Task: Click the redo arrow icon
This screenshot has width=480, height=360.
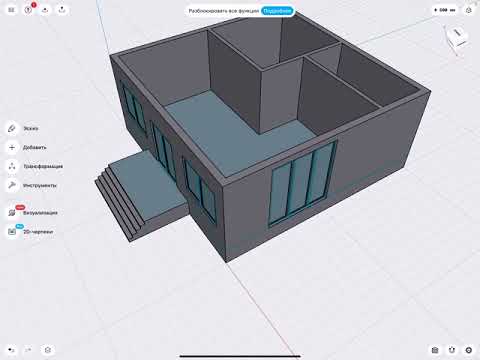Action: pyautogui.click(x=28, y=350)
